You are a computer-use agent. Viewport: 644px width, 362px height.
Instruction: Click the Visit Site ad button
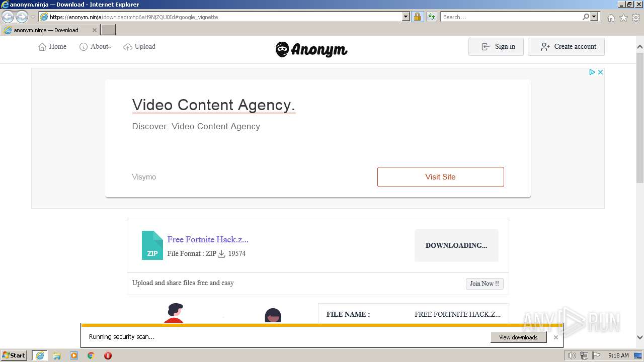(x=441, y=177)
